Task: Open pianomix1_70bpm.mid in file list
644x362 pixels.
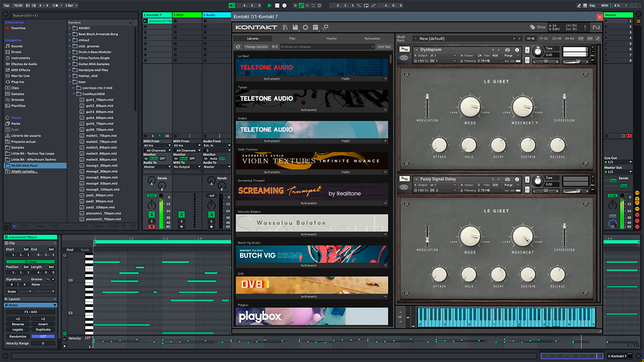Action: coord(103,213)
